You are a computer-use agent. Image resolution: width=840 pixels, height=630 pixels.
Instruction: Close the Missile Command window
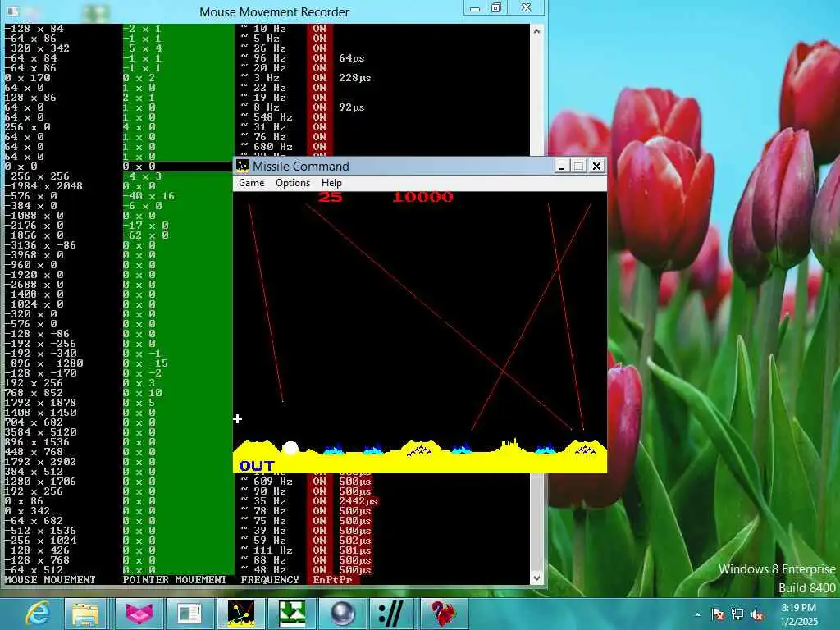pos(597,166)
